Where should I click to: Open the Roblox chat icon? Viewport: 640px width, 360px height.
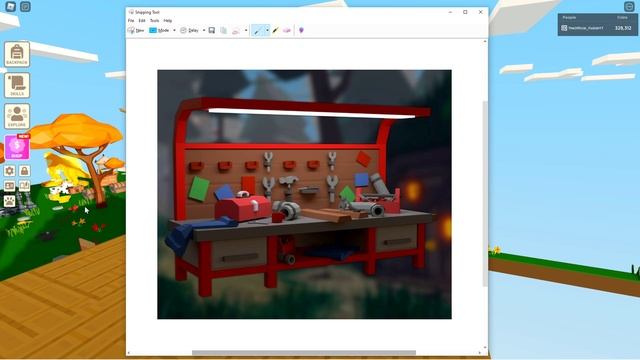coord(25,7)
